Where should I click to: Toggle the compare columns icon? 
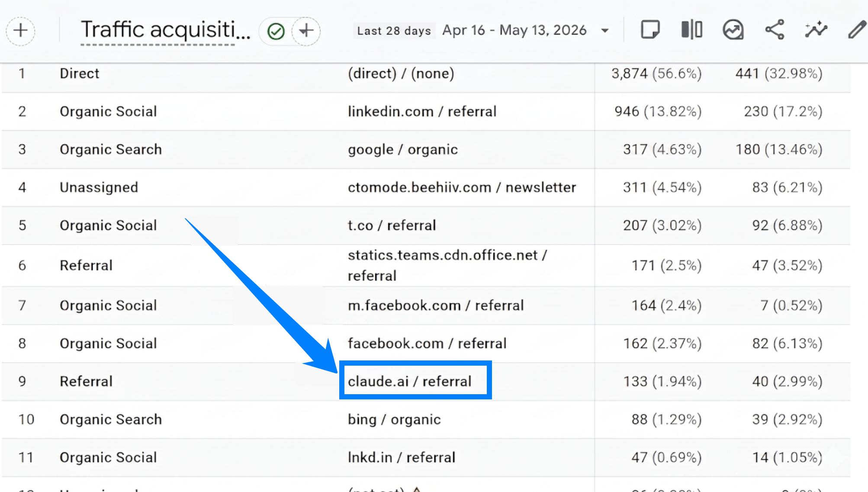click(x=691, y=30)
